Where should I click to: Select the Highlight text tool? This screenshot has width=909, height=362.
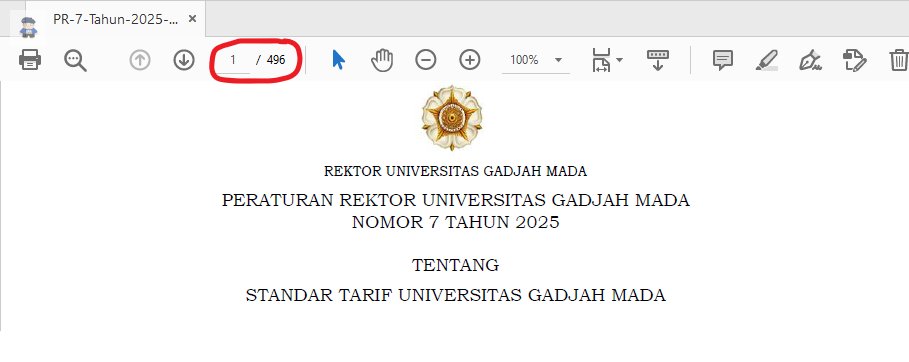click(x=767, y=60)
